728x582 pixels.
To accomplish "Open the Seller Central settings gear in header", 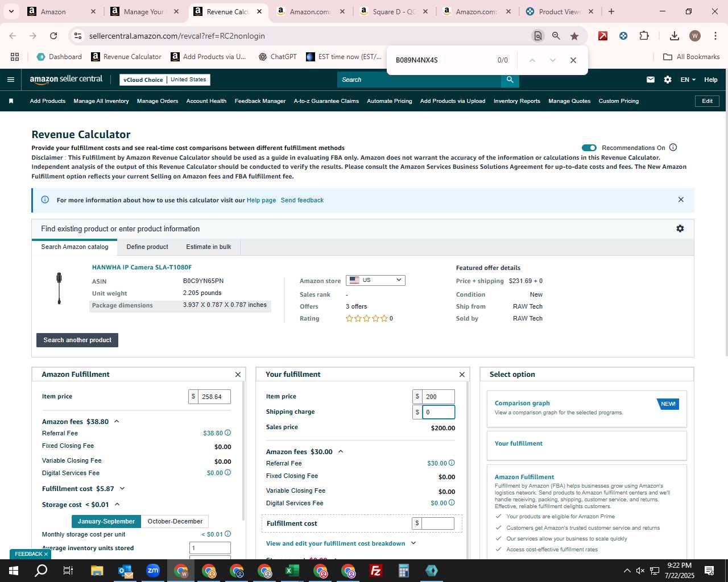I will pos(668,80).
